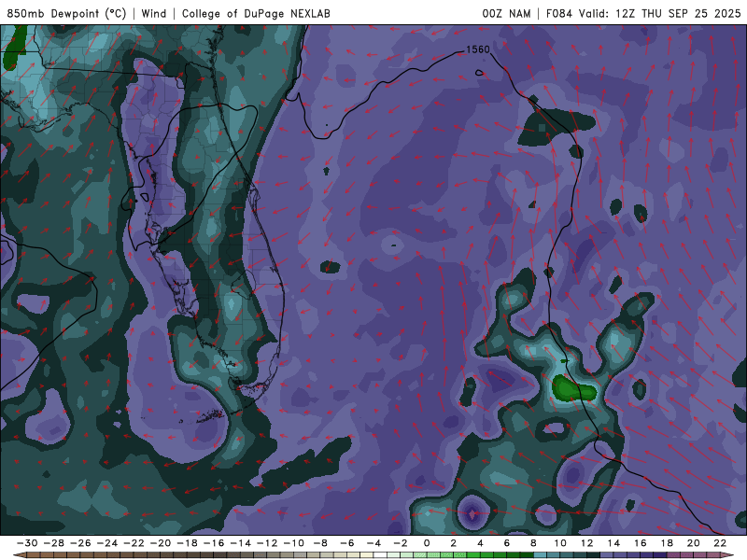
Task: Click the '0' color scale label
Action: 427,543
